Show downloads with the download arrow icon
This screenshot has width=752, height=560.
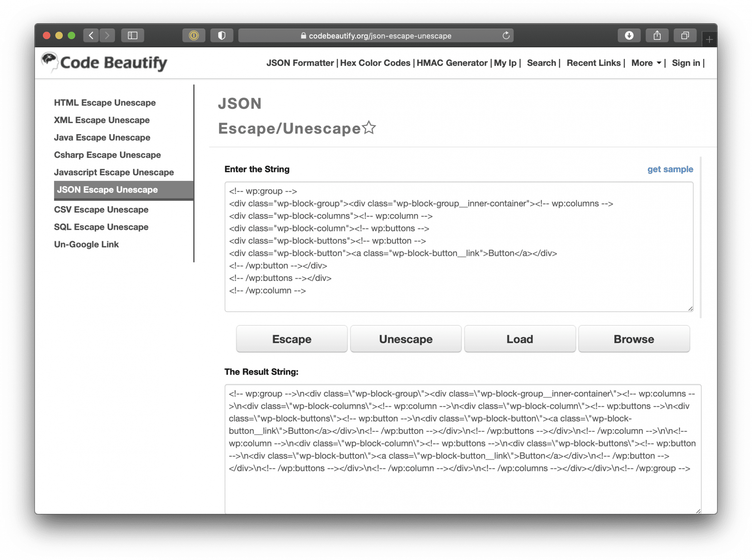(x=629, y=36)
